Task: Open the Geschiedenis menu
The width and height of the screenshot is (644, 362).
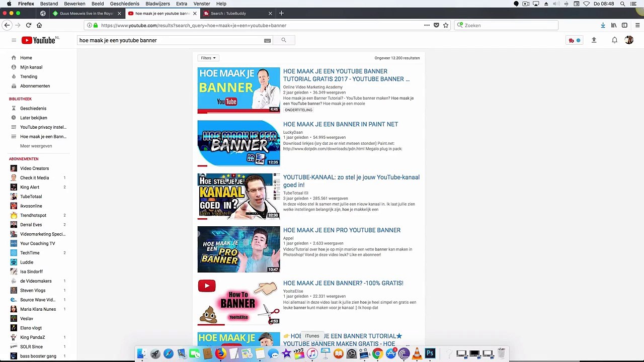Action: point(125,4)
